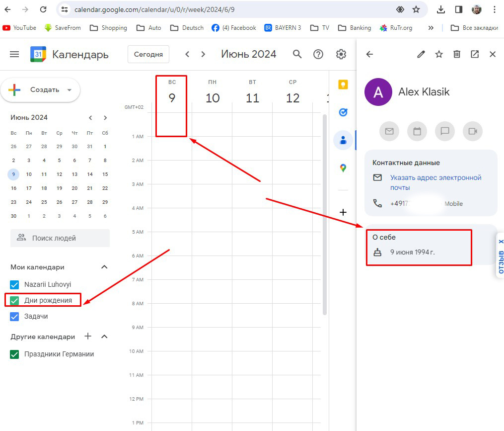Open Banking bookmarks folder
The image size is (504, 431).
(355, 28)
